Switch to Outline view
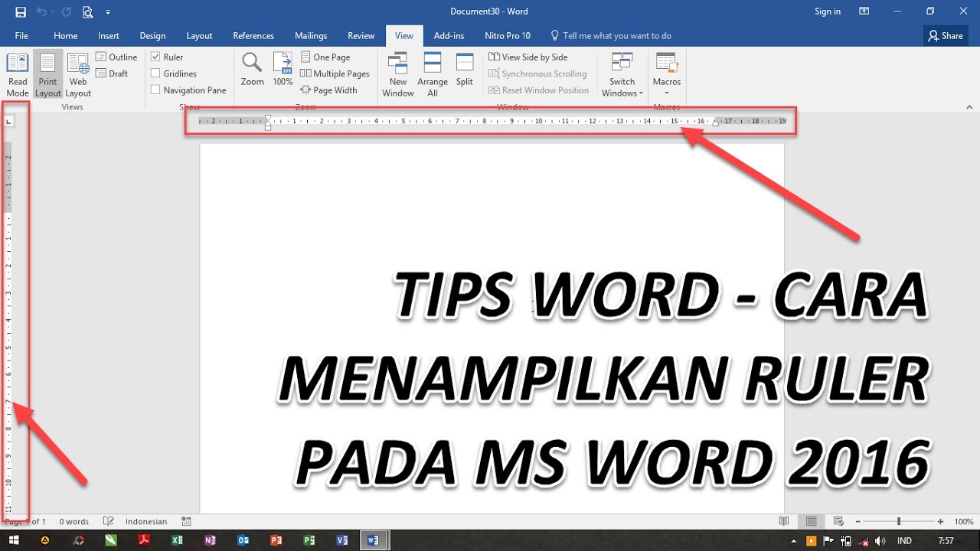The width and height of the screenshot is (980, 551). 116,57
